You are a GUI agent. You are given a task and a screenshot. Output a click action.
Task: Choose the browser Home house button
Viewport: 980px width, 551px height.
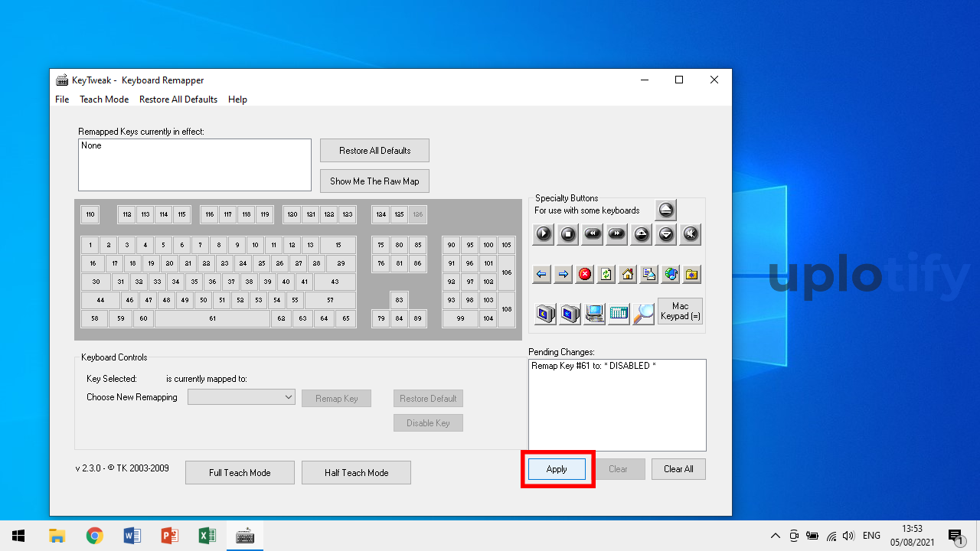click(628, 274)
